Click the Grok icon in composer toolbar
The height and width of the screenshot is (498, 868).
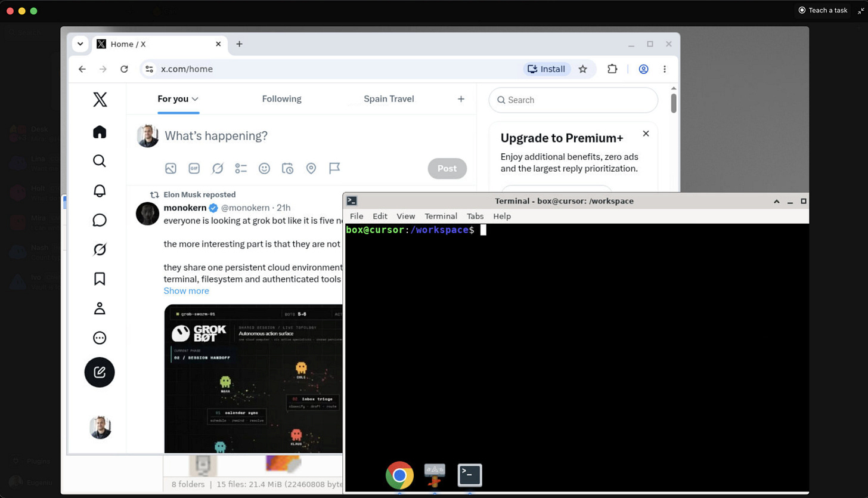click(218, 168)
